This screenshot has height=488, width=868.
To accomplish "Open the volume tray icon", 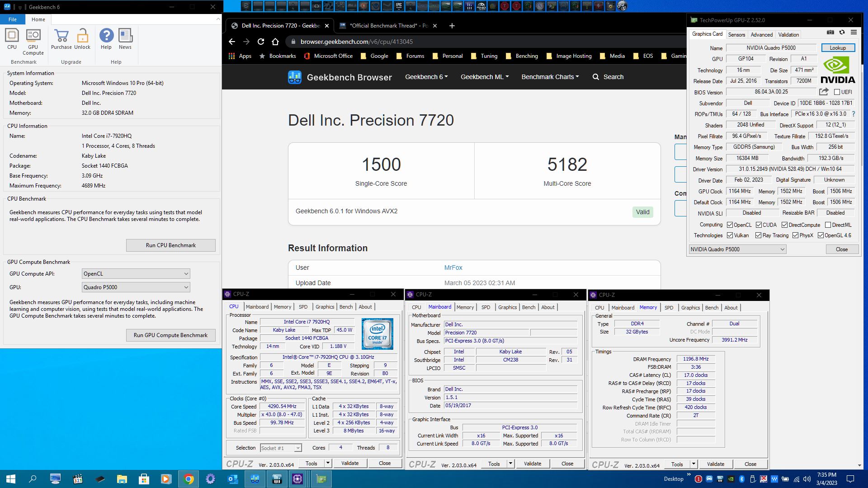I will click(807, 479).
